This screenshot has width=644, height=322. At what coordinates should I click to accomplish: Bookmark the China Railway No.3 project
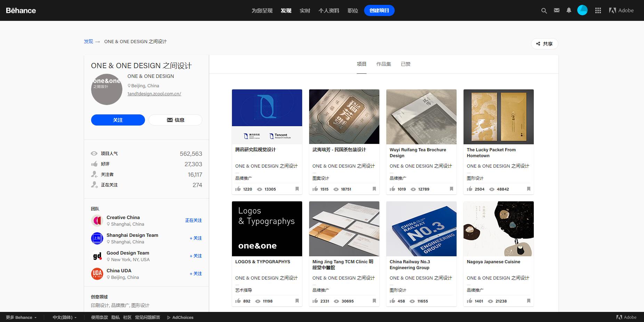[x=451, y=301]
